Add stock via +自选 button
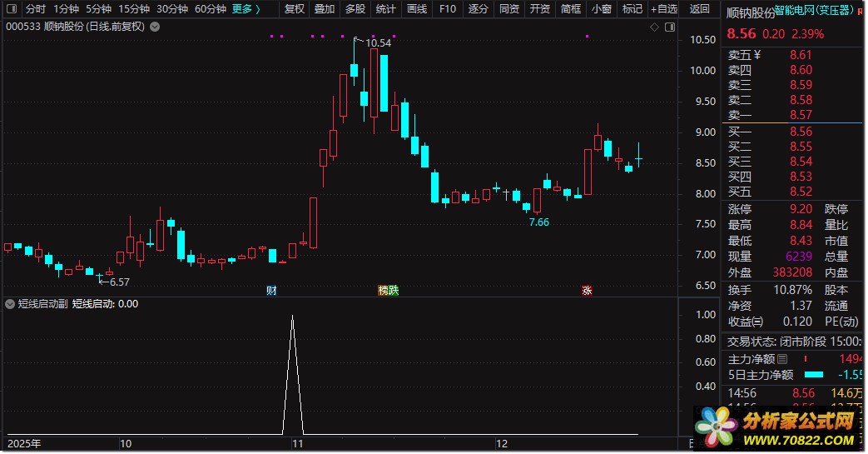The width and height of the screenshot is (868, 454). click(x=664, y=9)
